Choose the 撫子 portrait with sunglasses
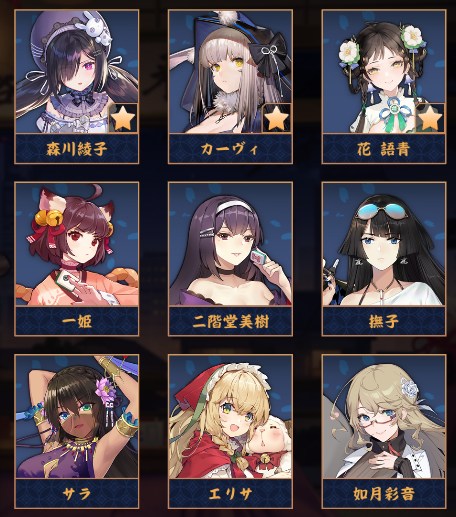The height and width of the screenshot is (517, 456). tap(384, 244)
